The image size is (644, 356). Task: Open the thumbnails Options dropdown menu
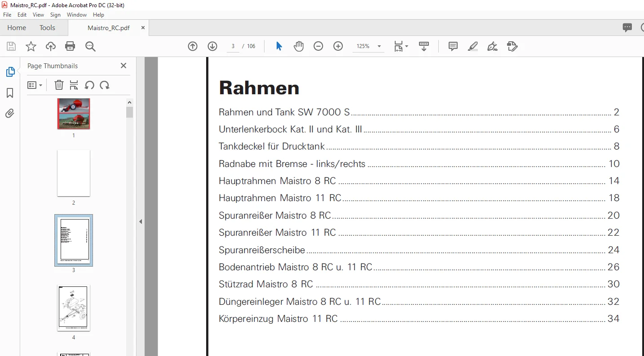(x=35, y=85)
